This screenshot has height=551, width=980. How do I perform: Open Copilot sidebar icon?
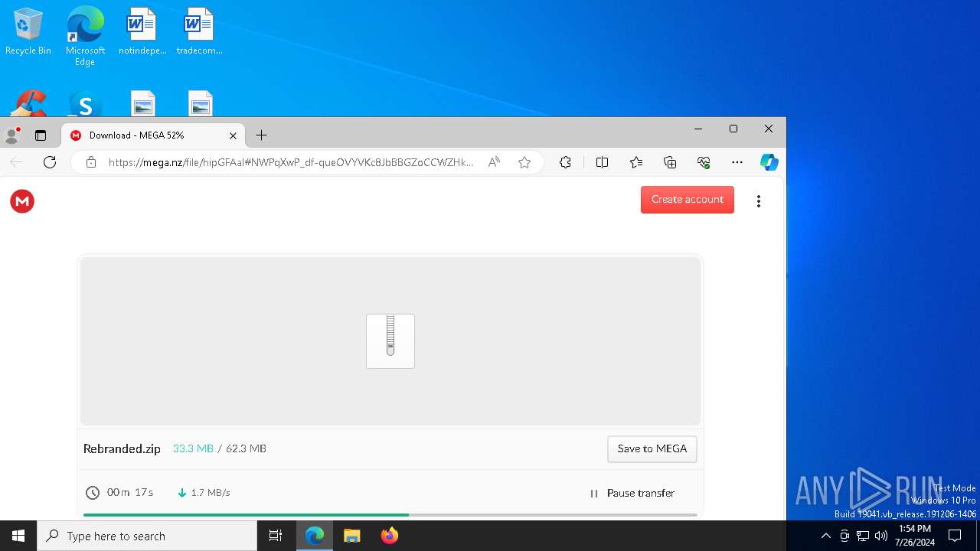[x=769, y=162]
